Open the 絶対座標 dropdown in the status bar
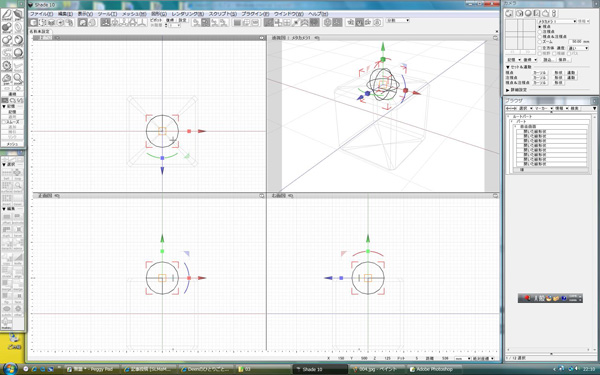Screen dimensions: 600x375 click(x=484, y=359)
